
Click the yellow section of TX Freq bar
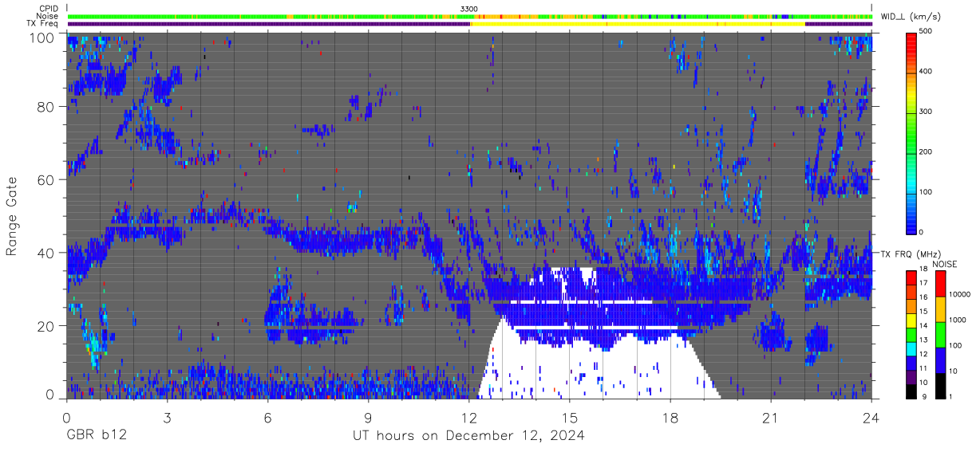[x=638, y=24]
